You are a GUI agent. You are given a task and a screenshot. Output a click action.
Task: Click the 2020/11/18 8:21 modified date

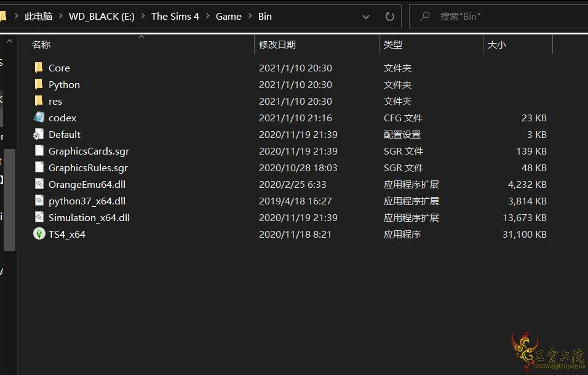295,234
